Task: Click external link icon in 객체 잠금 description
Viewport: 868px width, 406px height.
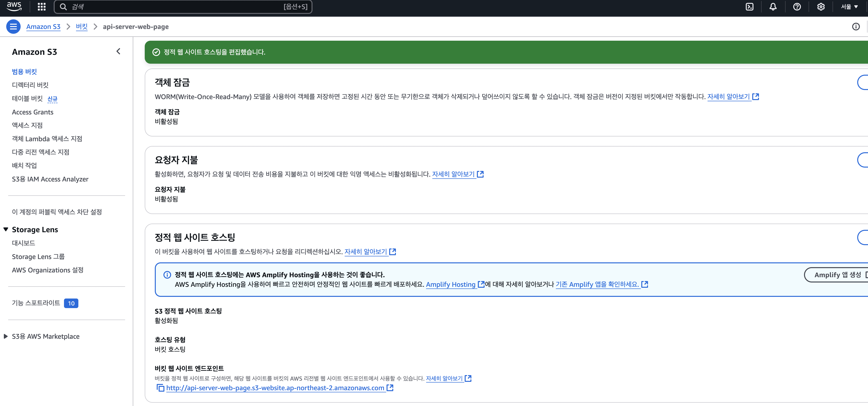Action: (756, 97)
